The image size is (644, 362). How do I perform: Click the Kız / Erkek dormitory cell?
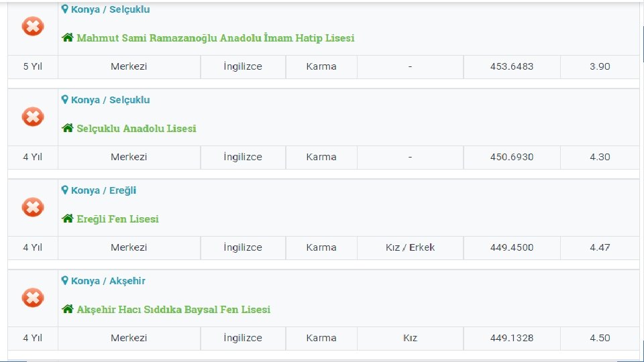pyautogui.click(x=410, y=247)
